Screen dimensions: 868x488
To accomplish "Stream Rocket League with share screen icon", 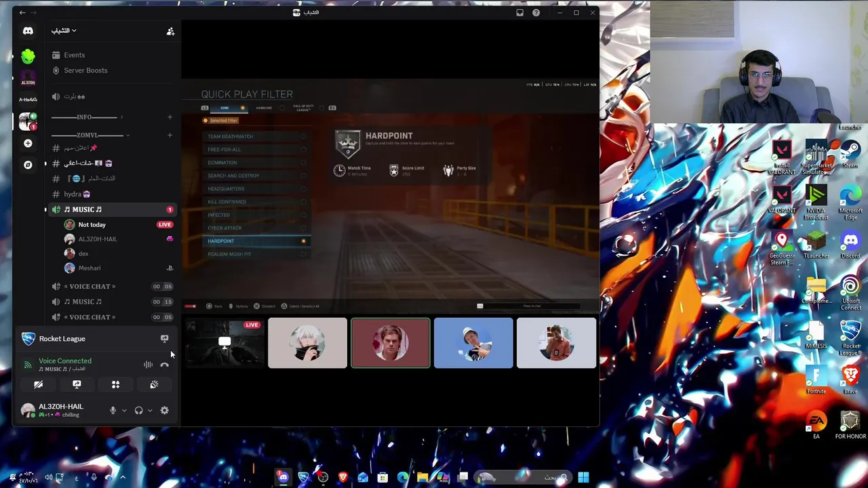I will pos(164,338).
